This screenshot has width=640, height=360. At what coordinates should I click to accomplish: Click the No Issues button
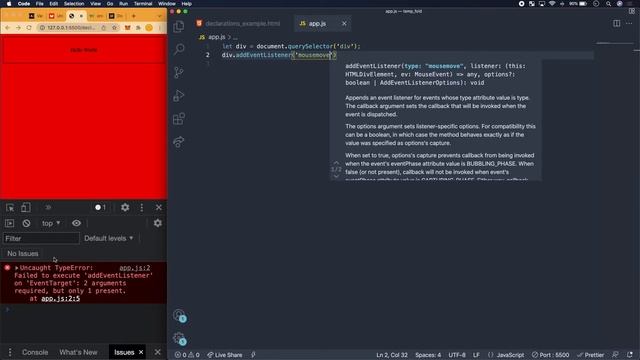tap(23, 253)
